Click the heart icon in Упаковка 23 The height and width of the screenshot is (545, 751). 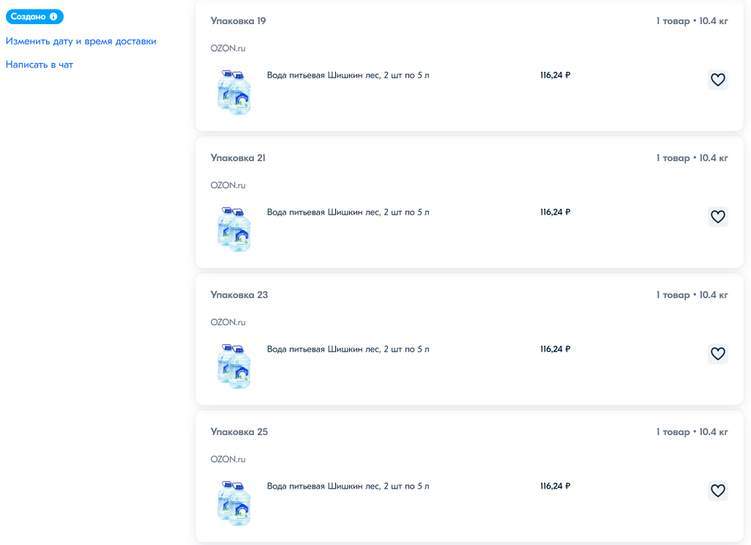point(717,354)
